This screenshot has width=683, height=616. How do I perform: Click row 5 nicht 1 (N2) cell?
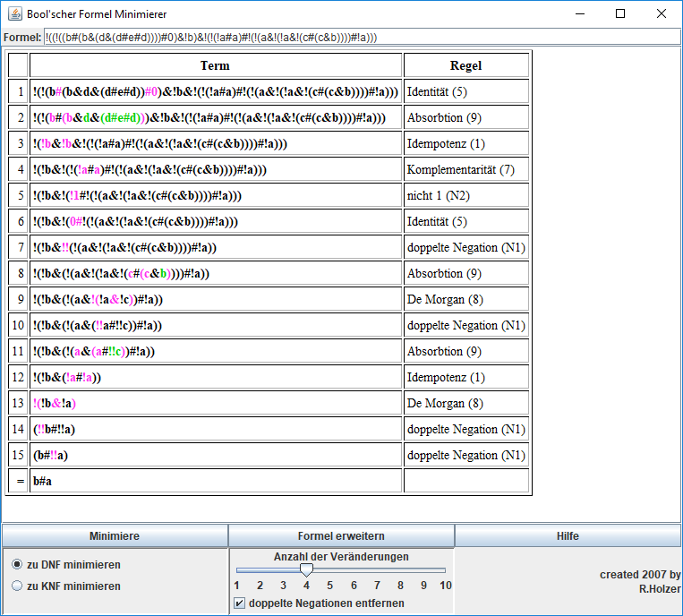coord(465,196)
